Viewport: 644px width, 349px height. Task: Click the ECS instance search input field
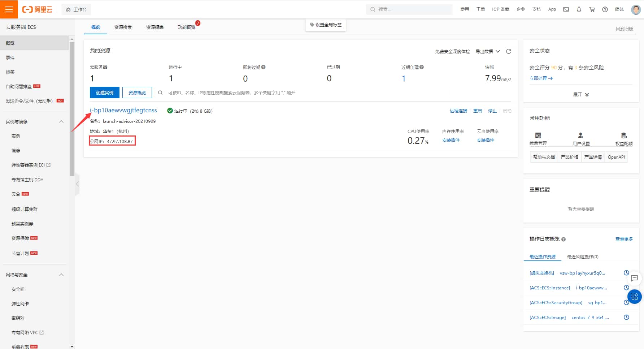(x=303, y=92)
